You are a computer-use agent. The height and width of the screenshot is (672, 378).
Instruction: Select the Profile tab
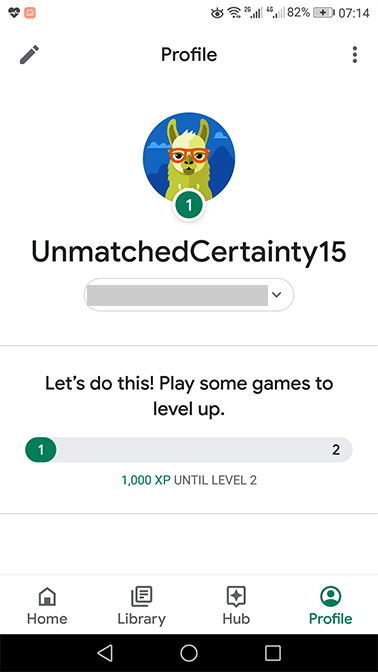pos(330,605)
